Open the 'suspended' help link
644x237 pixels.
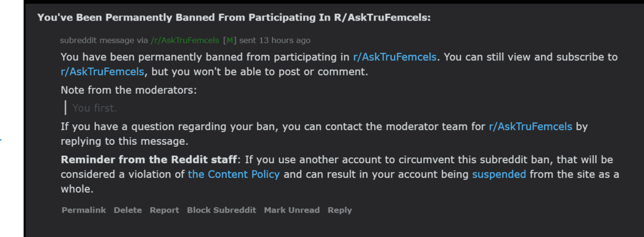tap(499, 175)
